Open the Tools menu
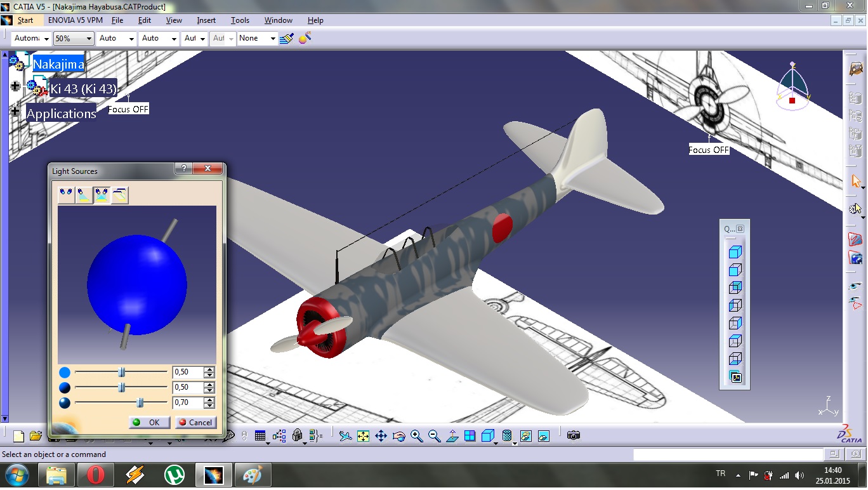The image size is (868, 490). click(x=240, y=20)
